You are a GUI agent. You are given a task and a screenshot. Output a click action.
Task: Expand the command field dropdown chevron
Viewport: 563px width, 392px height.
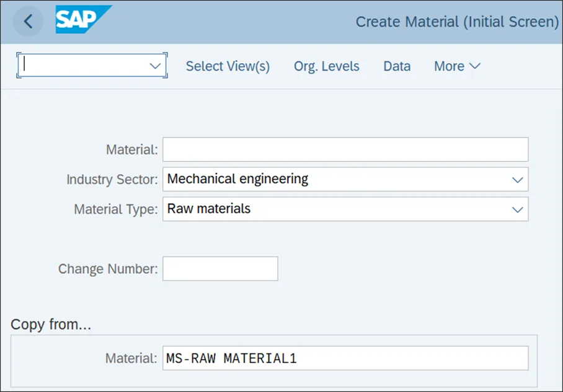click(x=155, y=66)
